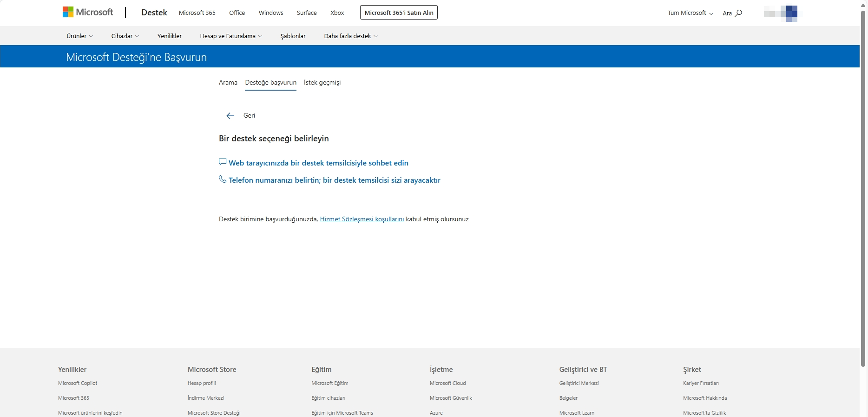Expand Hesap ve Faturalama menu
Image resolution: width=868 pixels, height=417 pixels.
(x=231, y=36)
